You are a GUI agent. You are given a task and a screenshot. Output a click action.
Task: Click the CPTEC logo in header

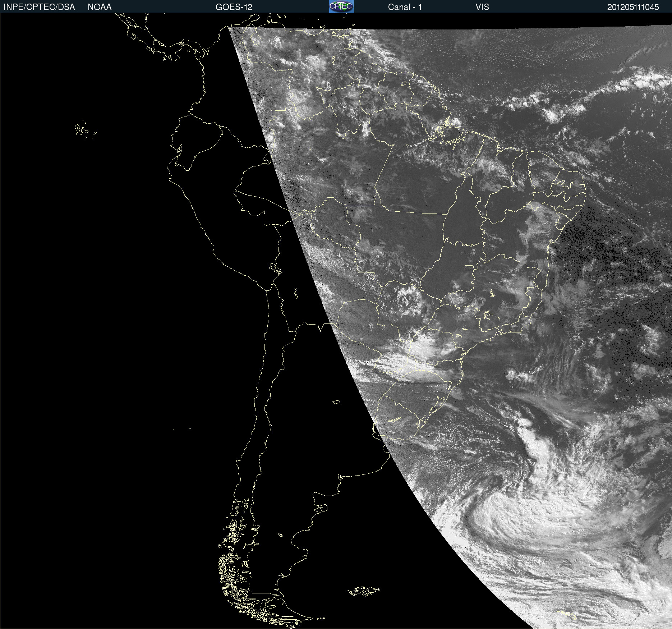coord(341,6)
